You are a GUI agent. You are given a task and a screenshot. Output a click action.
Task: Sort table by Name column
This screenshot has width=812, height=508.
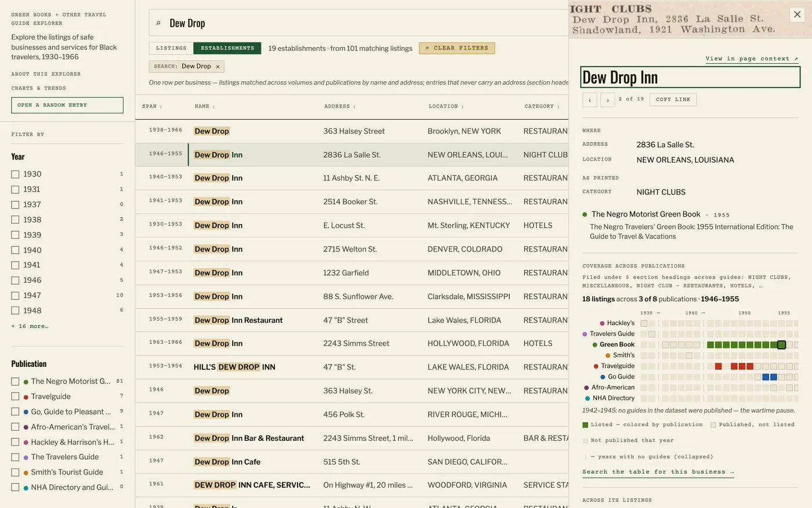(x=205, y=106)
